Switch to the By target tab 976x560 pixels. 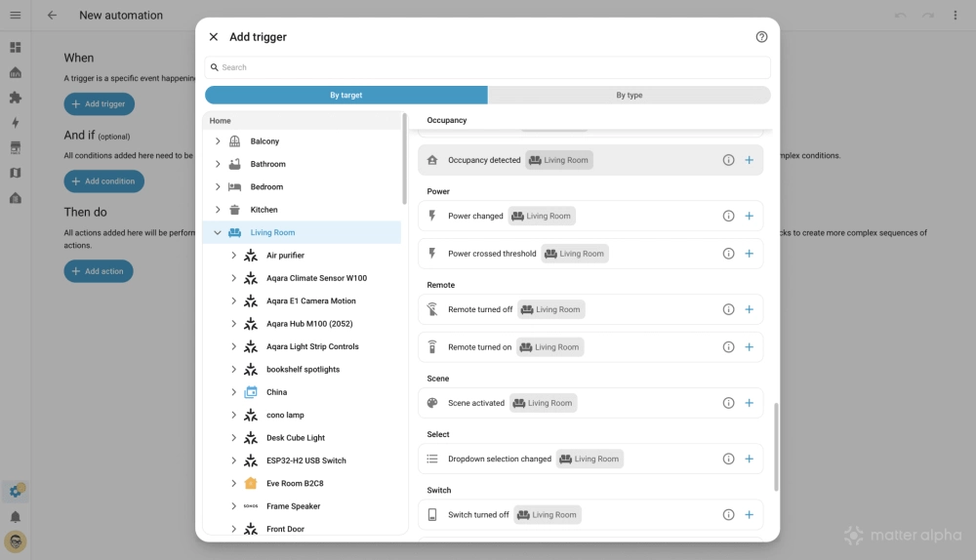click(346, 96)
